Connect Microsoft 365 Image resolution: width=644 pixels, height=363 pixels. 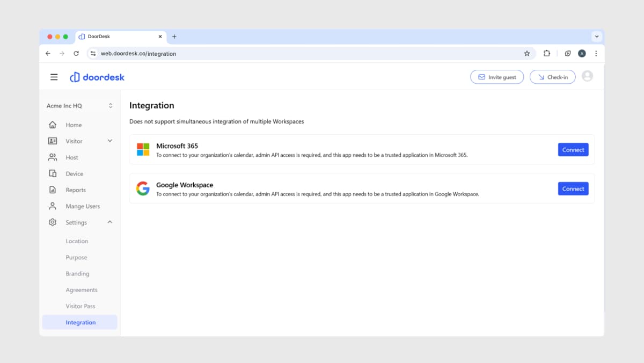point(573,150)
